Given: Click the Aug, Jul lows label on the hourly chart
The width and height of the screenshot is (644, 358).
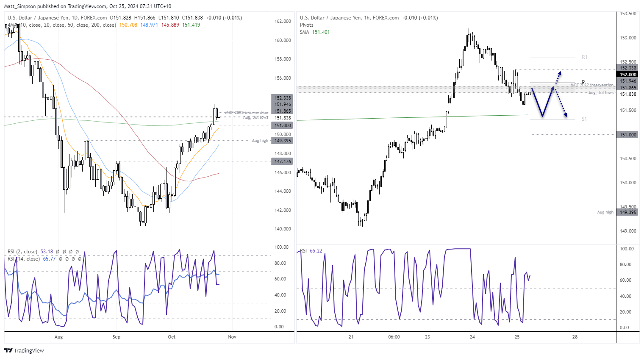Looking at the screenshot, I should [601, 93].
